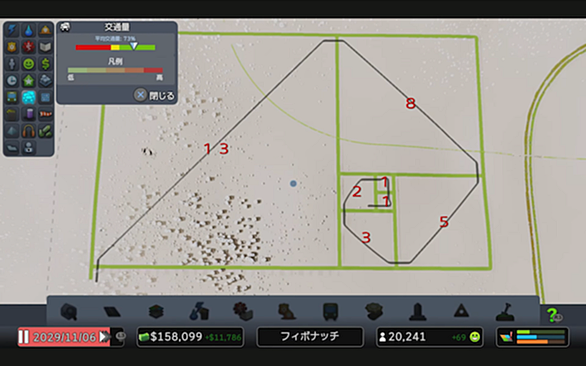Open the blue square info view icon
This screenshot has width=586, height=366.
click(45, 97)
